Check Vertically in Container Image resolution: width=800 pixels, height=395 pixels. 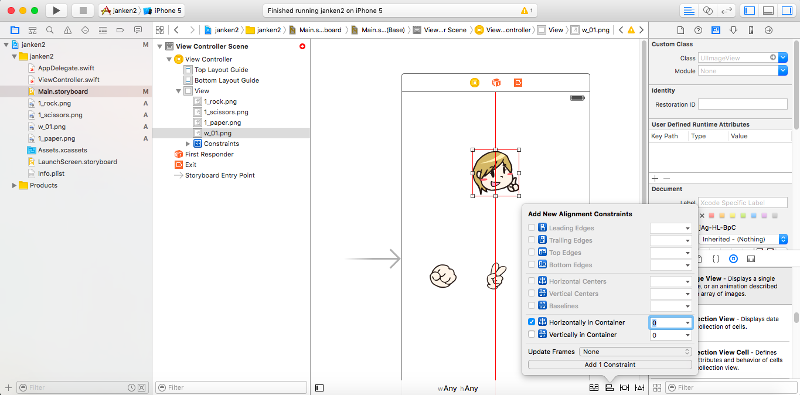point(532,335)
